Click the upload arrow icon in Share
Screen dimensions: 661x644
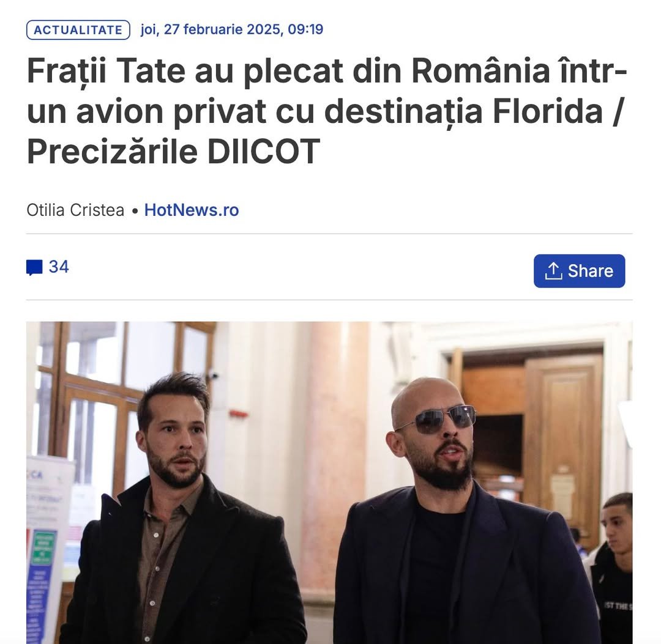point(553,271)
